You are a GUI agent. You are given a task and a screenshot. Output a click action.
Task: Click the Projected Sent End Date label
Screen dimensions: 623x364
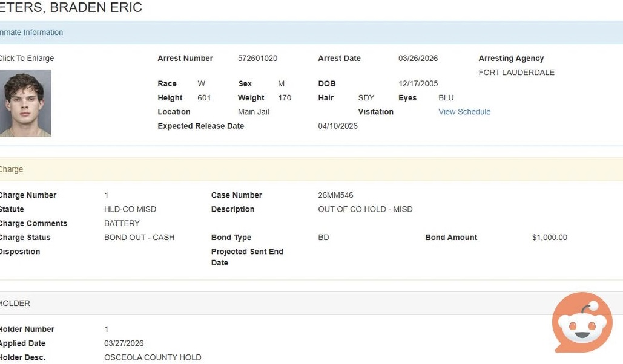tap(247, 257)
